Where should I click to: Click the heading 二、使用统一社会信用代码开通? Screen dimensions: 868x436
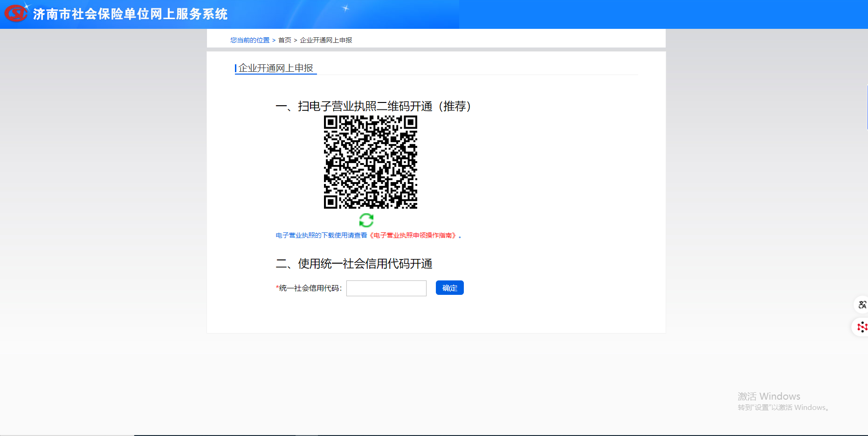pyautogui.click(x=354, y=264)
